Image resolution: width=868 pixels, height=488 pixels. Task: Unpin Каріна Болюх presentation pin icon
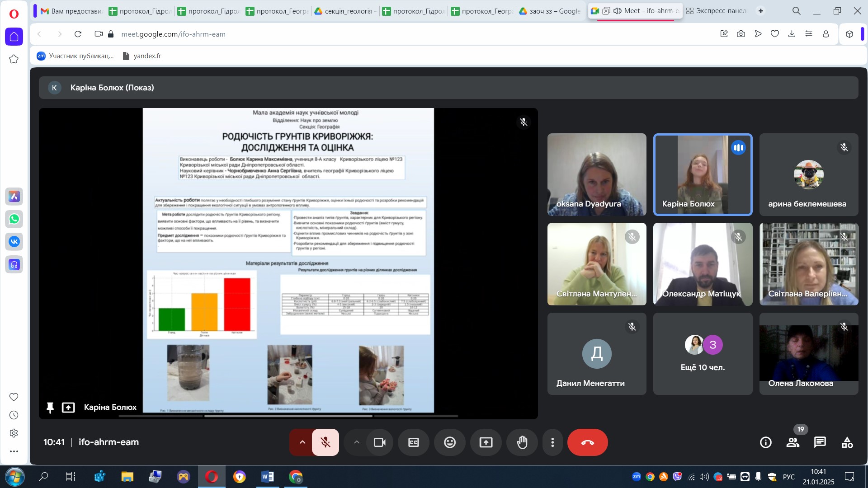point(50,408)
